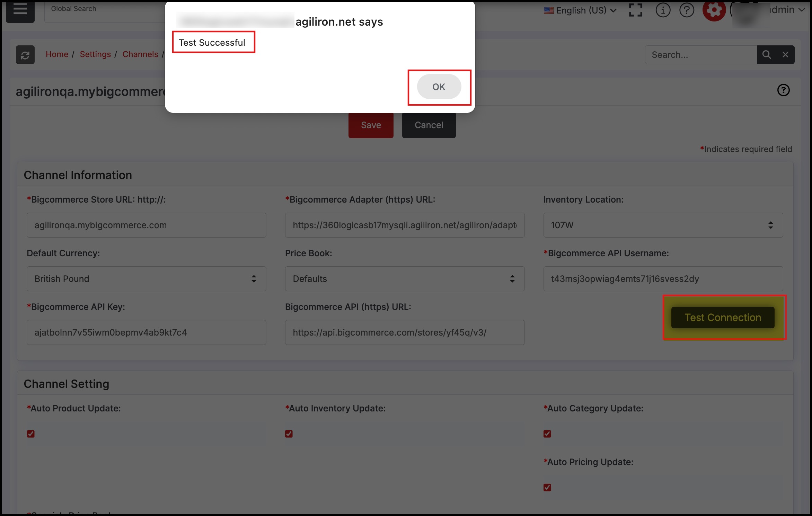This screenshot has height=516, width=812.
Task: Click the Test Successful message text
Action: coord(212,43)
